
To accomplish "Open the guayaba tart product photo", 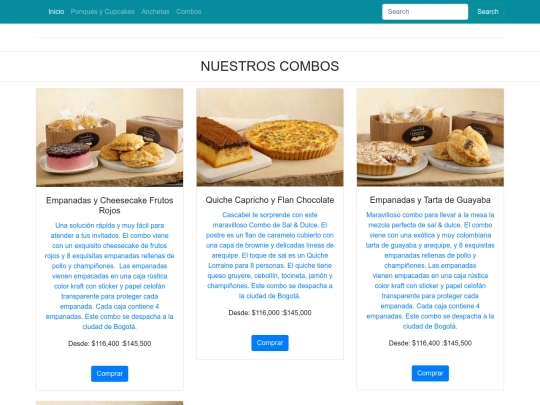I will (430, 137).
